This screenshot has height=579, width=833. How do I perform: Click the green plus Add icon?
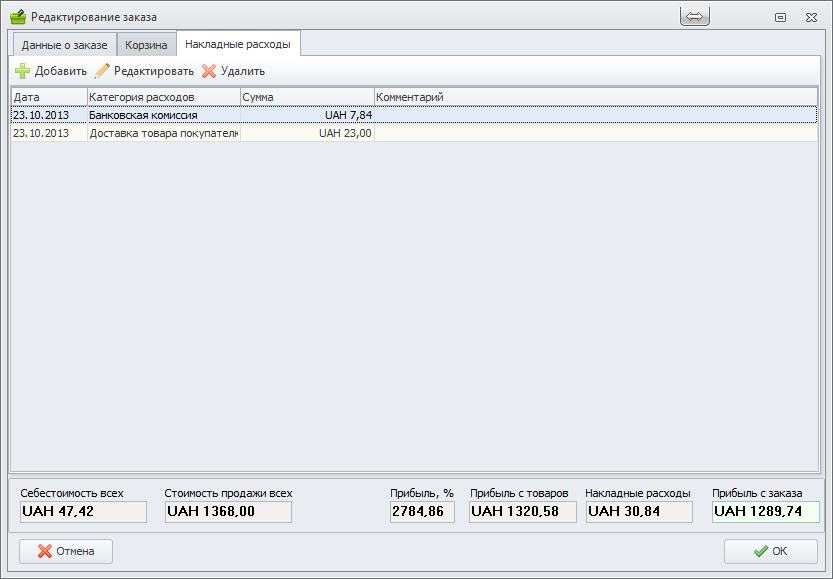tap(22, 71)
